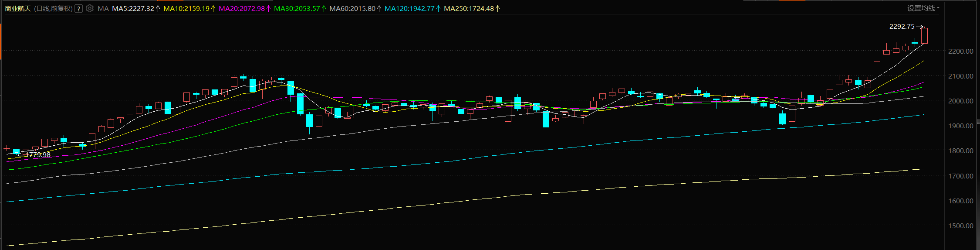Click the gray MA indicator name label

[x=103, y=9]
